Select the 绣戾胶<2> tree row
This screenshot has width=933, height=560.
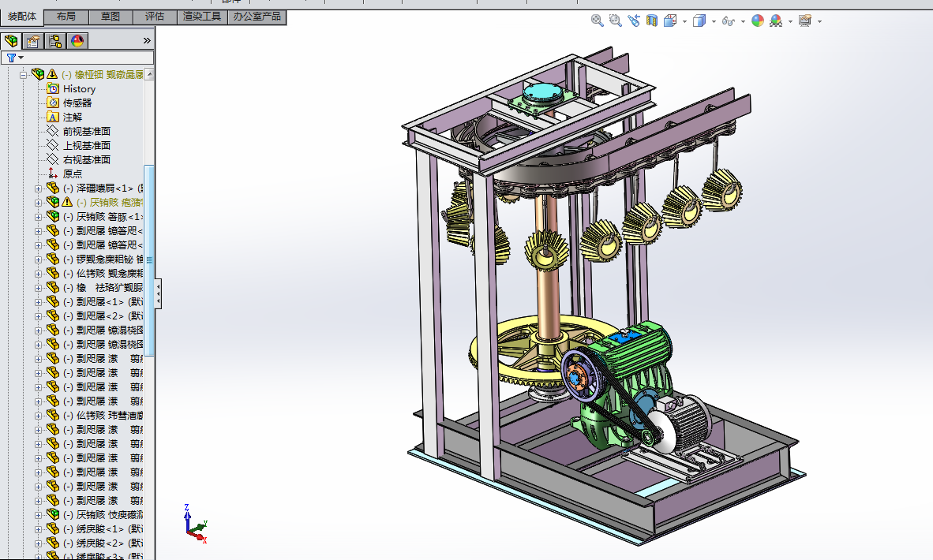click(94, 543)
